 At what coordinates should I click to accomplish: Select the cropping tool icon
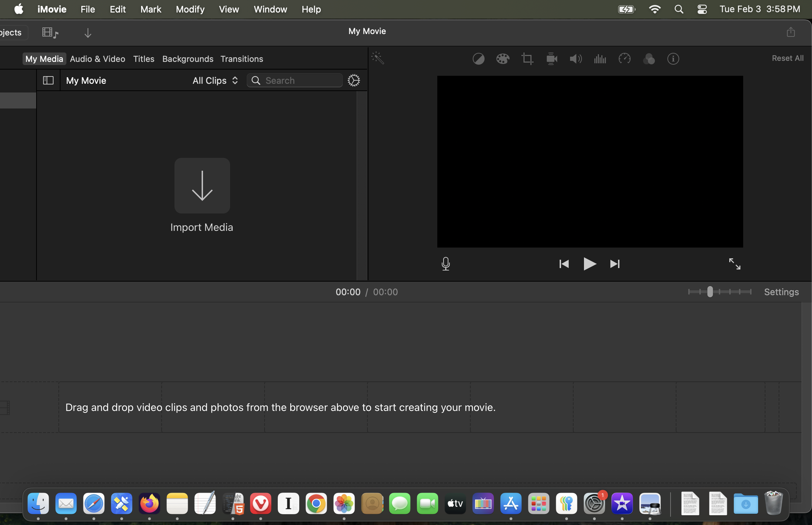(527, 59)
